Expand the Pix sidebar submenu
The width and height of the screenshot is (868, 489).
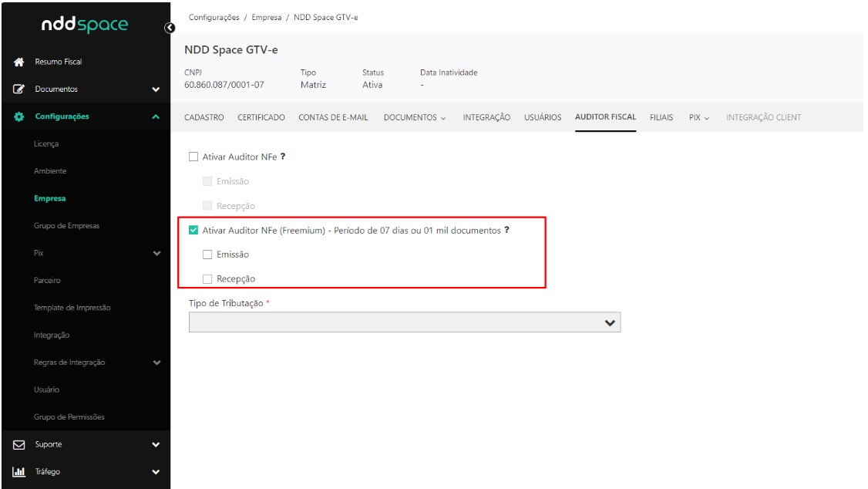point(156,253)
